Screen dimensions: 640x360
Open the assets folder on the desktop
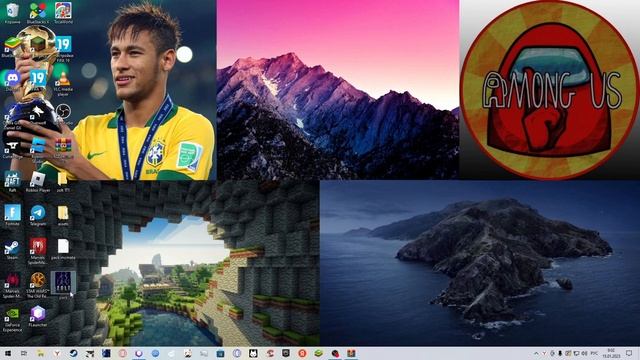pos(63,214)
